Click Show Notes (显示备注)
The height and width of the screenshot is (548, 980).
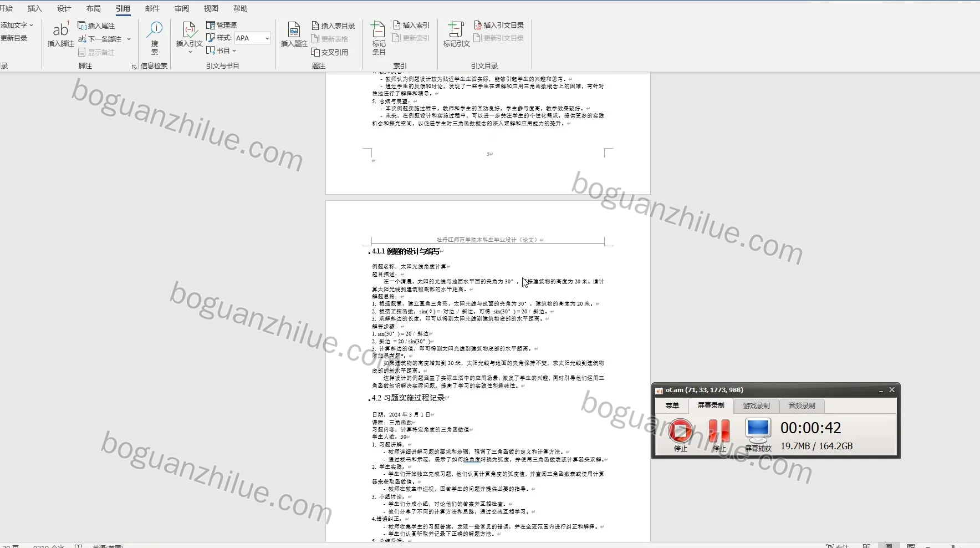coord(96,52)
